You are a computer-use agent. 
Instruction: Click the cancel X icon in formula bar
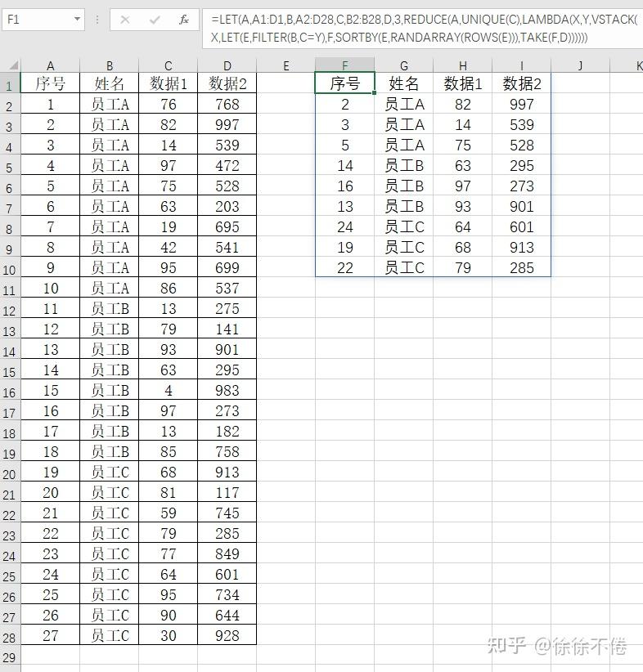tap(125, 20)
